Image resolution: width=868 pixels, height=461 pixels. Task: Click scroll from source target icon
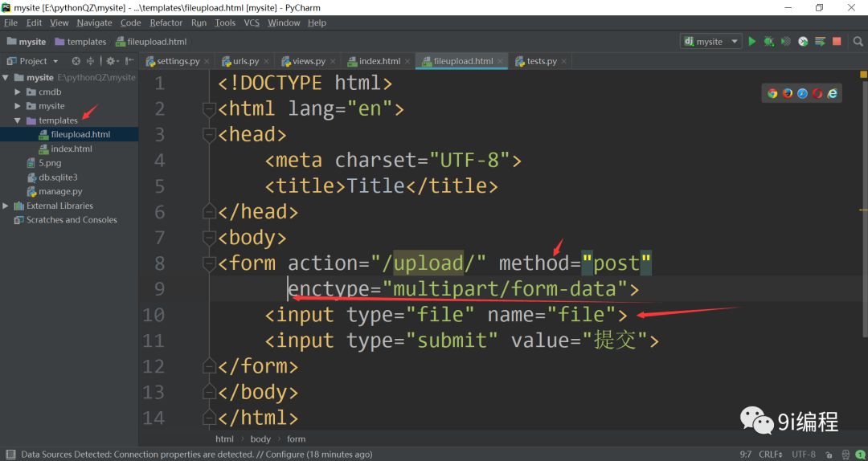click(x=76, y=61)
